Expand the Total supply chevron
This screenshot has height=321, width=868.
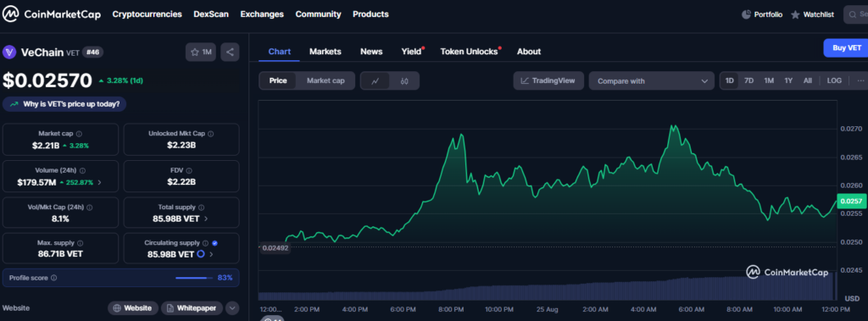[206, 219]
